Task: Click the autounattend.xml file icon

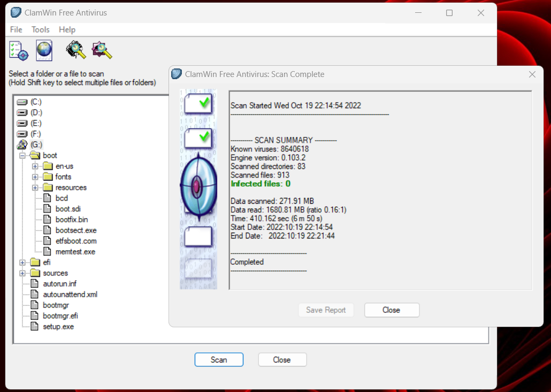Action: point(34,294)
